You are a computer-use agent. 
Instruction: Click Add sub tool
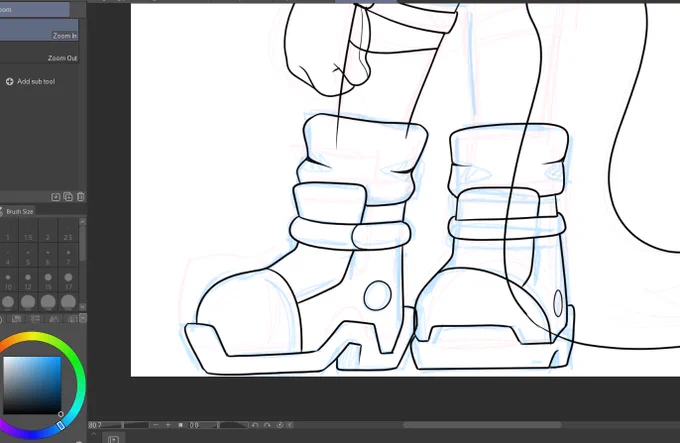(36, 81)
